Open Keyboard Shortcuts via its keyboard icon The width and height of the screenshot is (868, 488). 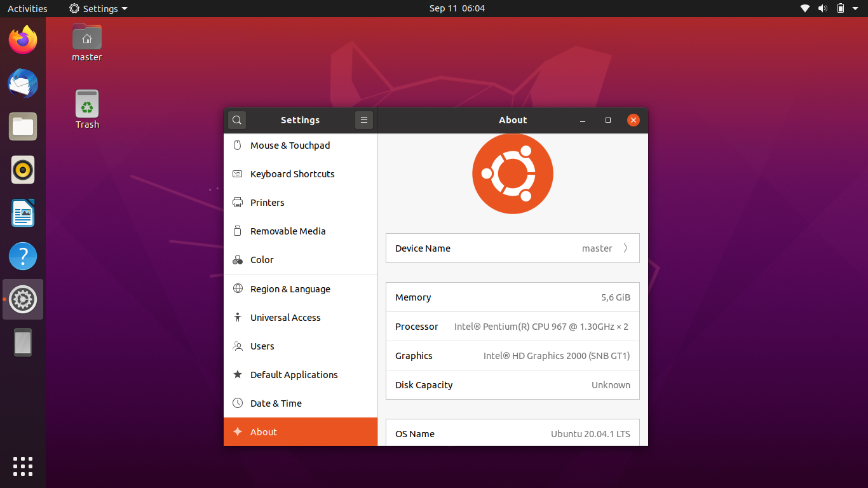(x=237, y=174)
